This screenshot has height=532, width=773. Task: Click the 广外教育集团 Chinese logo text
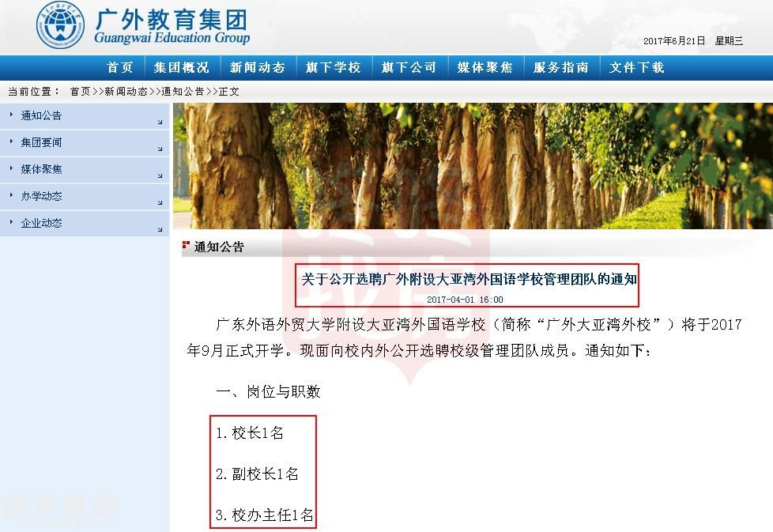coord(172,21)
